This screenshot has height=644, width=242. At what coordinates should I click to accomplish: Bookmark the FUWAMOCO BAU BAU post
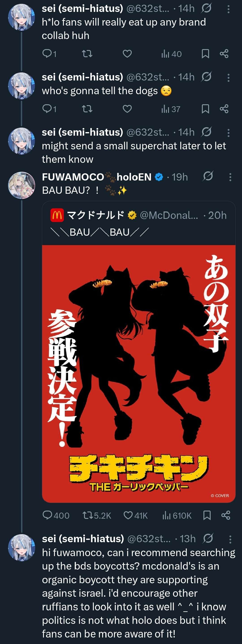click(x=207, y=515)
